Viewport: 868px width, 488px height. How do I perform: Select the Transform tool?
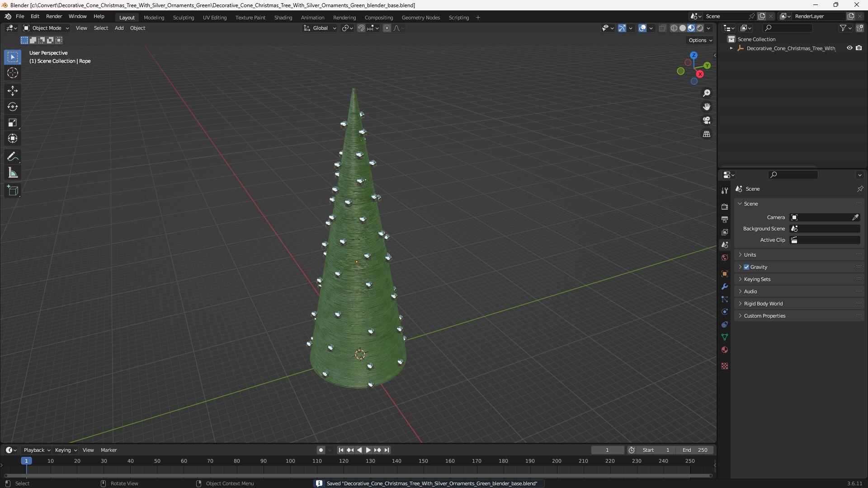(13, 138)
